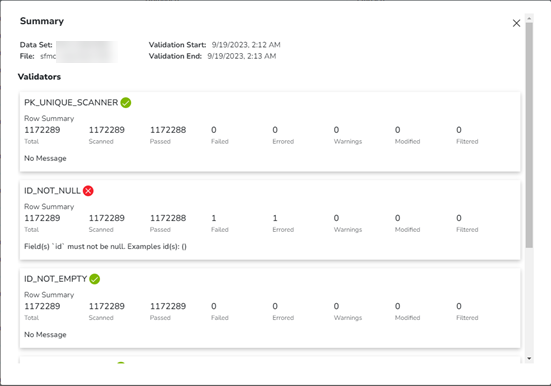Click the Errored count in ID_NOT_NULL card
The image size is (551, 386).
pyautogui.click(x=275, y=218)
